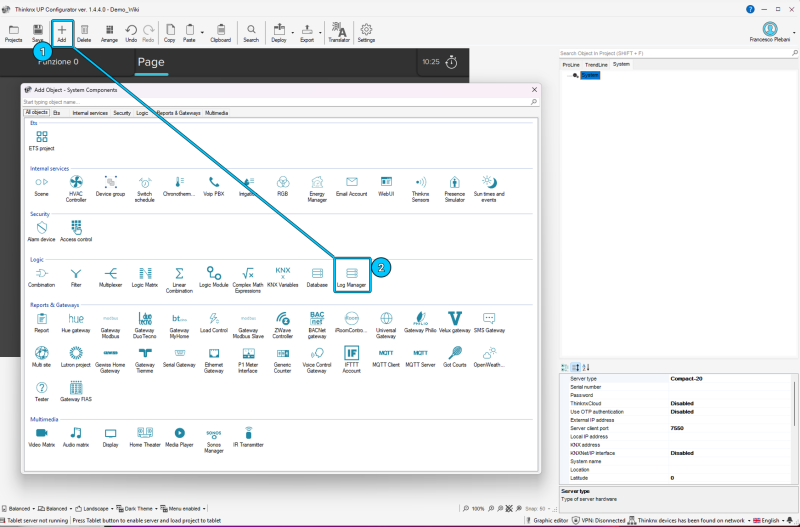Open the Settings gear in toolbar
Viewport: 800px width, 527px height.
366,34
